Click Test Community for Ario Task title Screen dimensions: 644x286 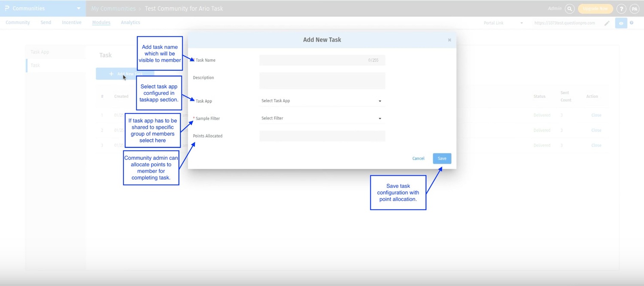[184, 9]
